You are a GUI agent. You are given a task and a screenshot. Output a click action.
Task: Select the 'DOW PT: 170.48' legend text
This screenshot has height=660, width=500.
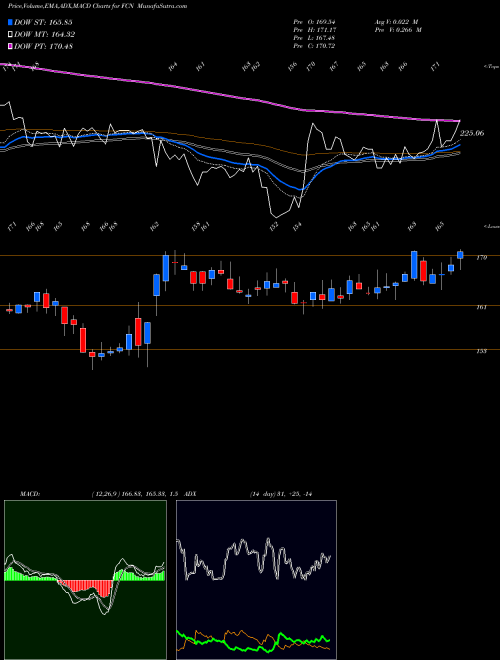coord(43,46)
